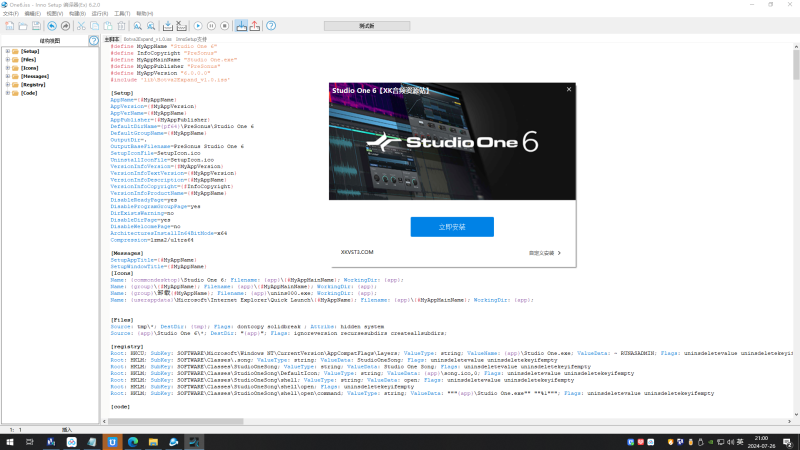This screenshot has width=800, height=450.
Task: Click the Undo toolbar icon
Action: pos(52,26)
